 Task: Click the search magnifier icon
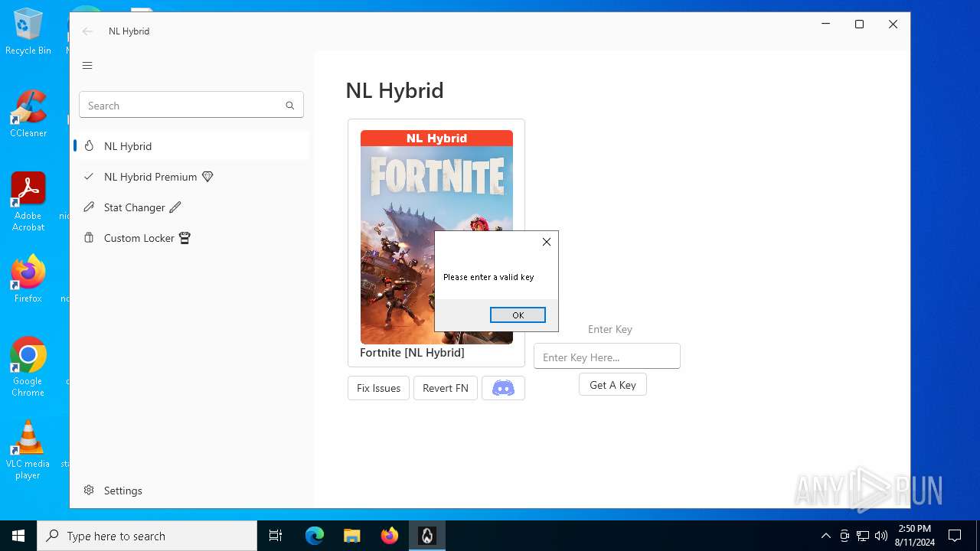[x=289, y=106]
